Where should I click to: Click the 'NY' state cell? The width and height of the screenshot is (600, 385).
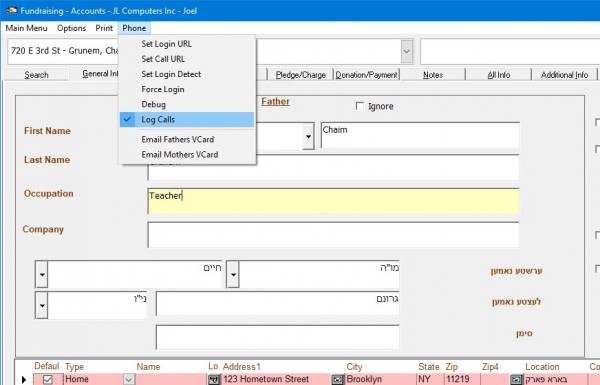pyautogui.click(x=430, y=379)
